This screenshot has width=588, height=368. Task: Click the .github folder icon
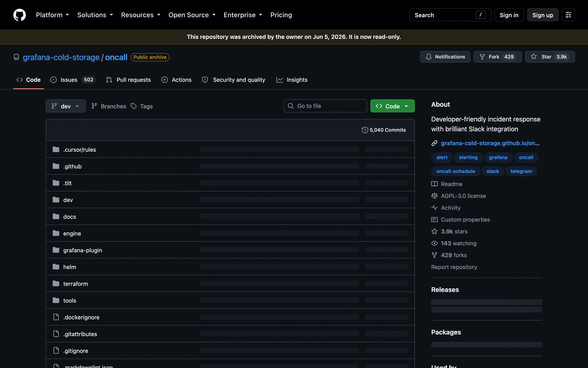pos(56,166)
